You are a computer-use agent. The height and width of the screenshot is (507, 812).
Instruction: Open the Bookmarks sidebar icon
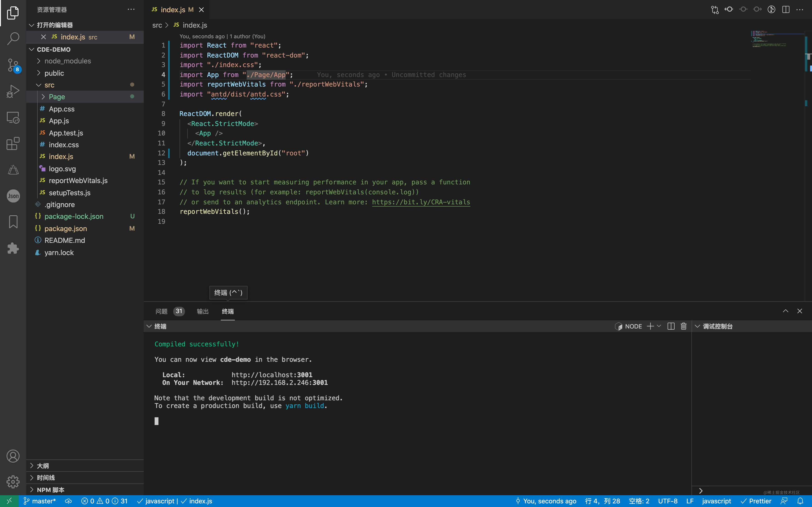click(x=13, y=222)
